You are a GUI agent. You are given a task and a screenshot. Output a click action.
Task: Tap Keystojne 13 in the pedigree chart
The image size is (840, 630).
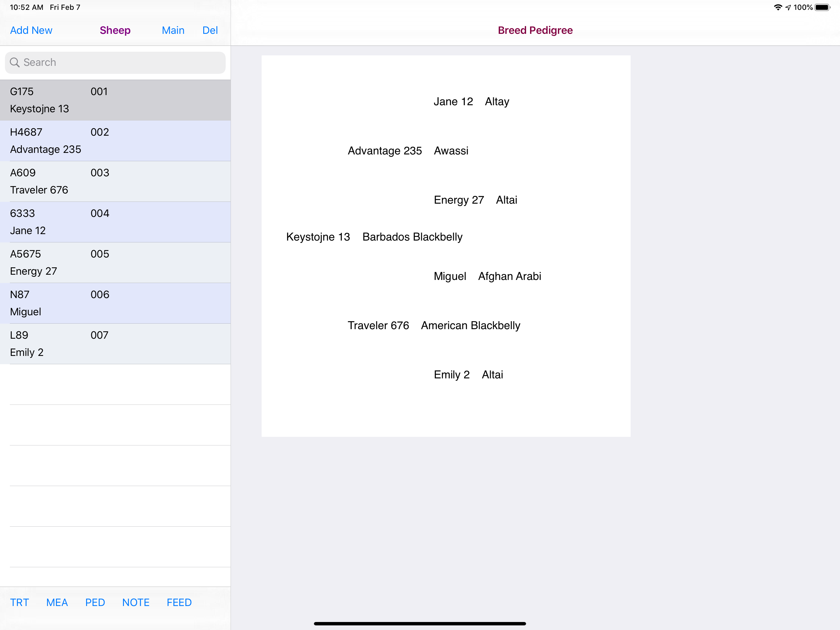[318, 237]
